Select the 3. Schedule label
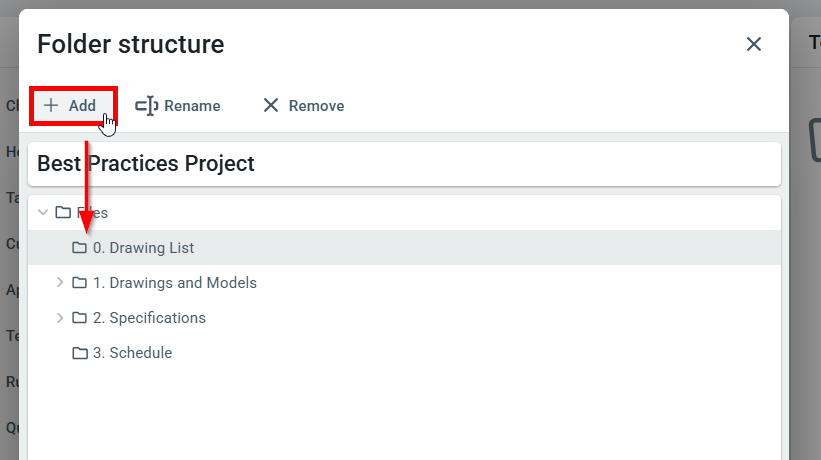Image resolution: width=821 pixels, height=460 pixels. click(x=132, y=353)
